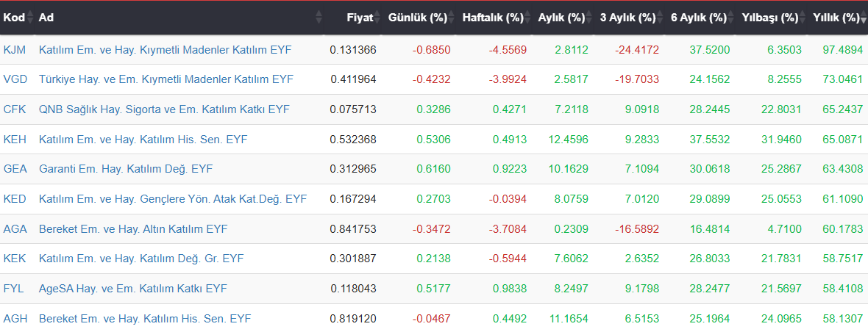Open the KJM fund code link
The image size is (868, 332).
15,50
